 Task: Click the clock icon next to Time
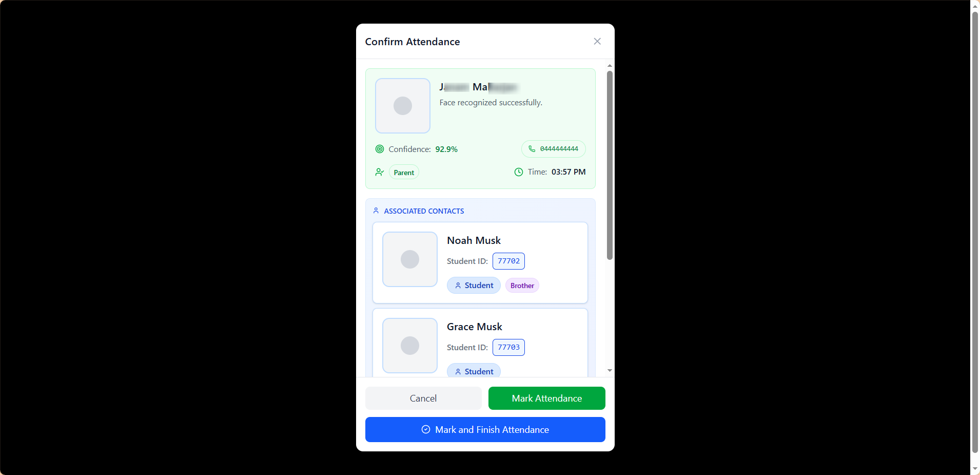[519, 172]
